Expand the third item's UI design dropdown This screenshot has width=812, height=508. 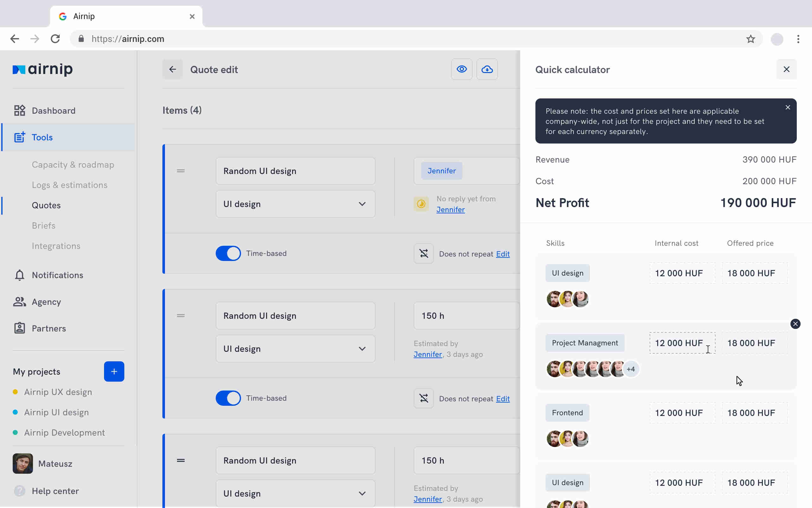[x=296, y=493]
